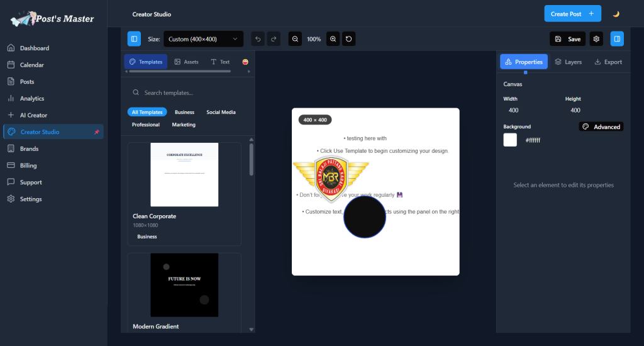Toggle the right properties panel
The width and height of the screenshot is (644, 346).
pyautogui.click(x=617, y=39)
